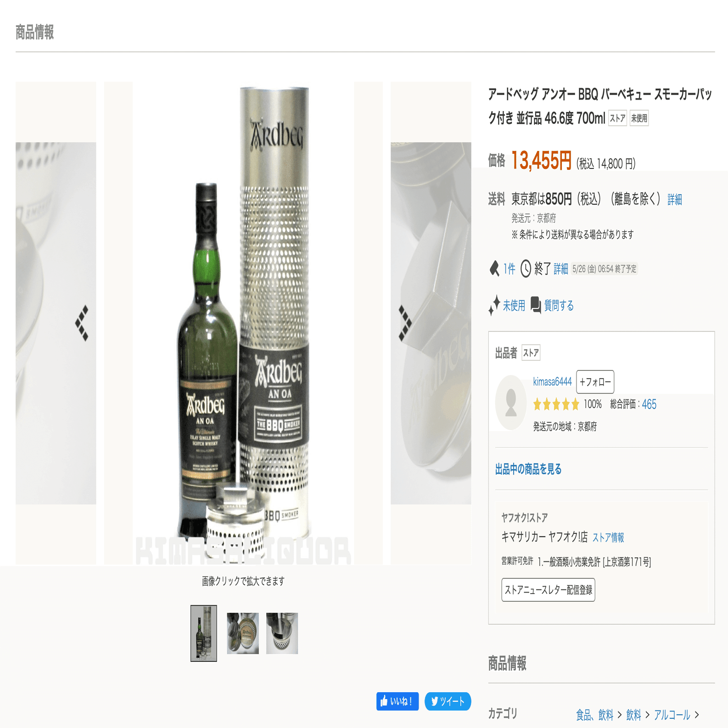Select the first bottle thumbnail
Screen dimensions: 728x728
(204, 633)
